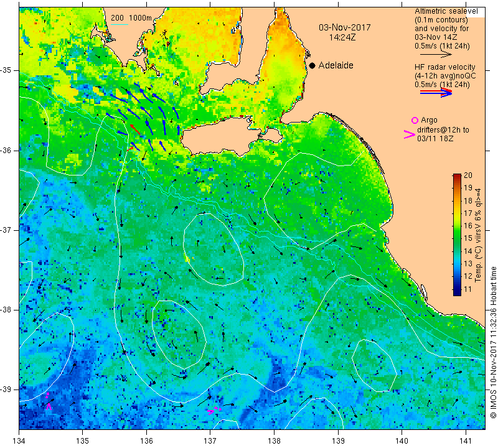Click the '141' longitude axis label
Screen dimensions: 498x448
466,441
